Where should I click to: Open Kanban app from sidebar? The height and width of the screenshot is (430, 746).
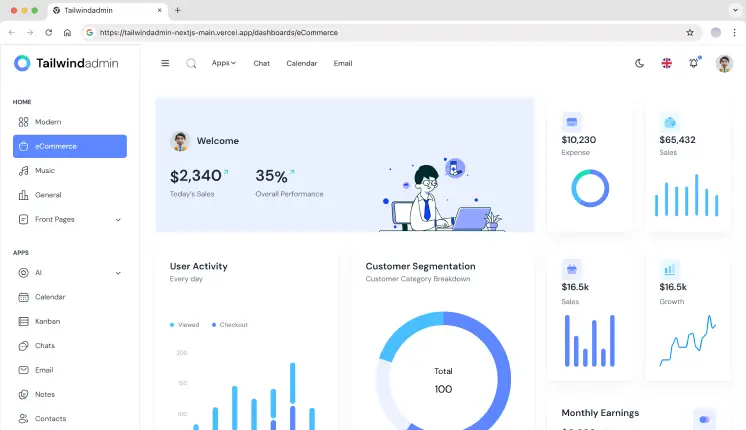click(x=70, y=322)
